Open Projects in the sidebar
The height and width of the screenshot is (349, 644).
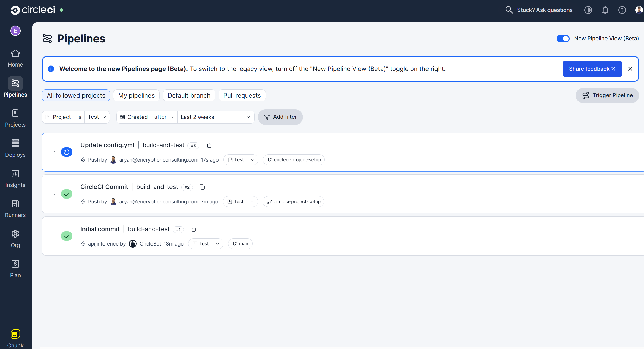[x=15, y=118]
